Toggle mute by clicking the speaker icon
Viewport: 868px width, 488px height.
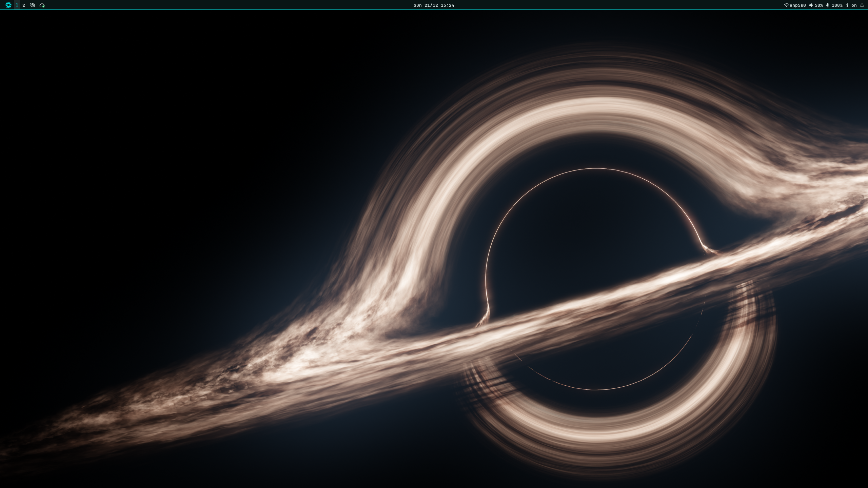tap(811, 5)
